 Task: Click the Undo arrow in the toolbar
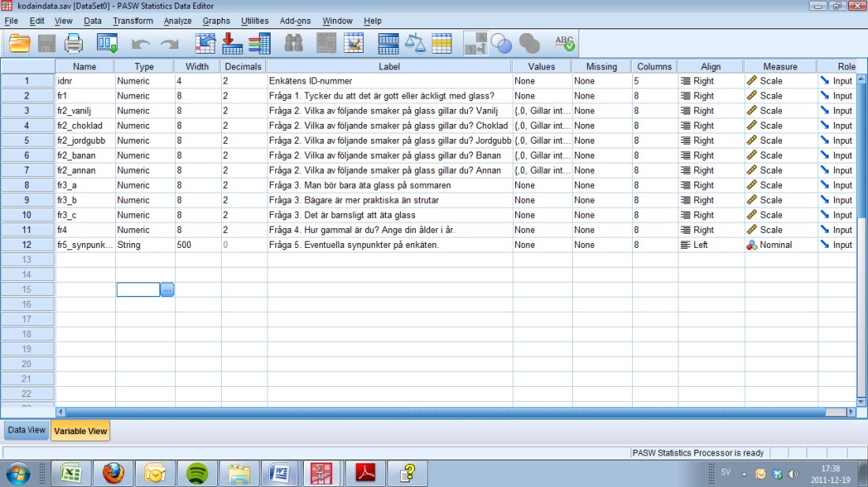pyautogui.click(x=140, y=44)
